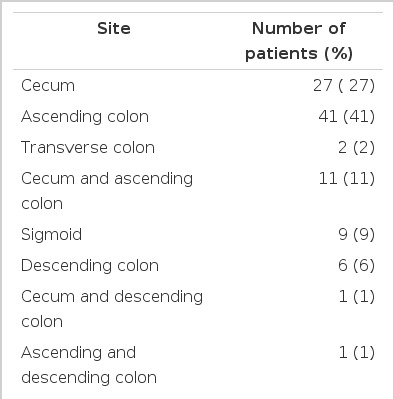Image resolution: width=394 pixels, height=399 pixels.
Task: Click the Site column header
Action: tap(114, 28)
